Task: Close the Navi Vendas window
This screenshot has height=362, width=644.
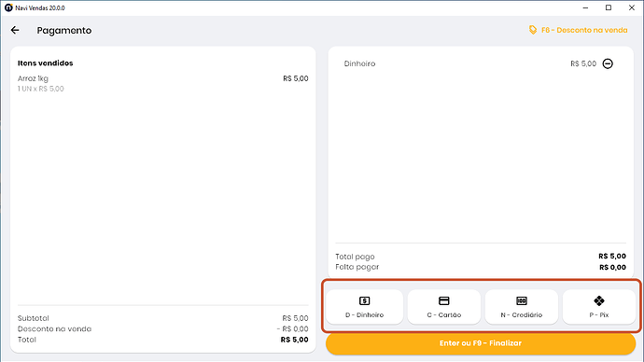Action: 632,7
